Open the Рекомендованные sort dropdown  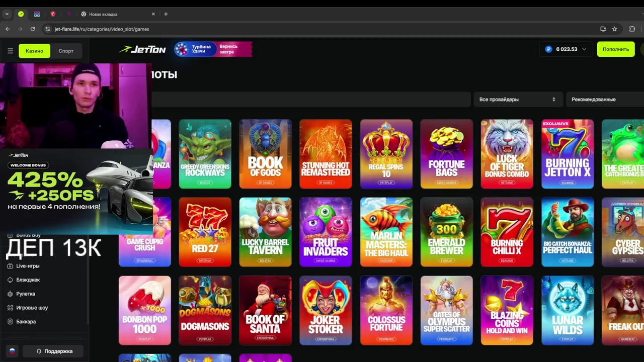[605, 100]
